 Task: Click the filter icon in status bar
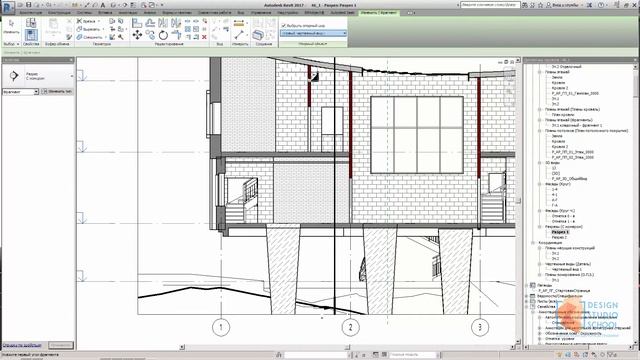[x=611, y=355]
